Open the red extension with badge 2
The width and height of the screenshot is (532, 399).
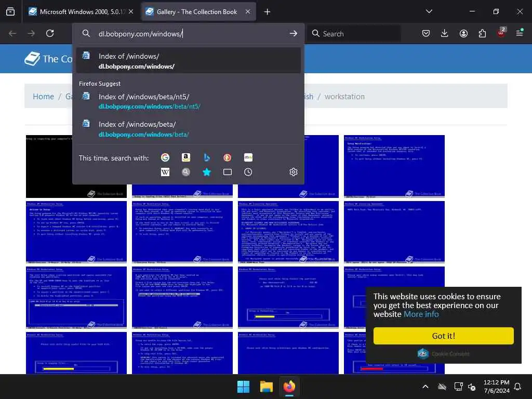pos(501,33)
